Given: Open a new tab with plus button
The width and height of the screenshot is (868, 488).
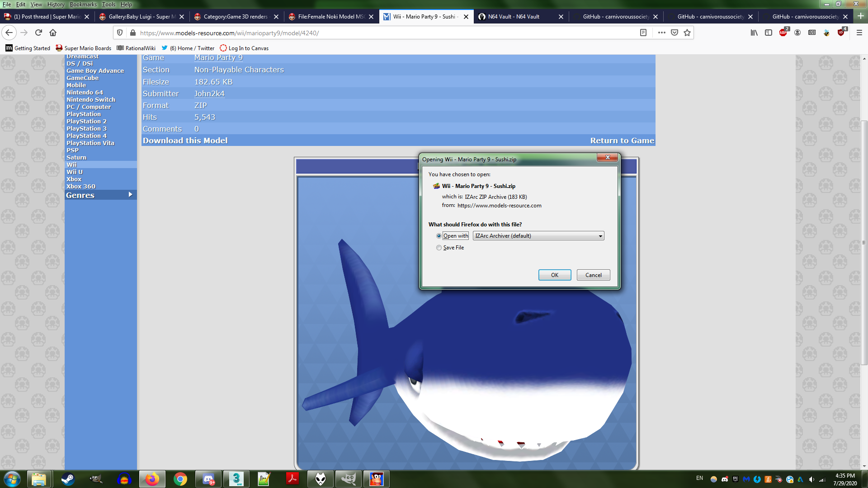Looking at the screenshot, I should point(860,16).
